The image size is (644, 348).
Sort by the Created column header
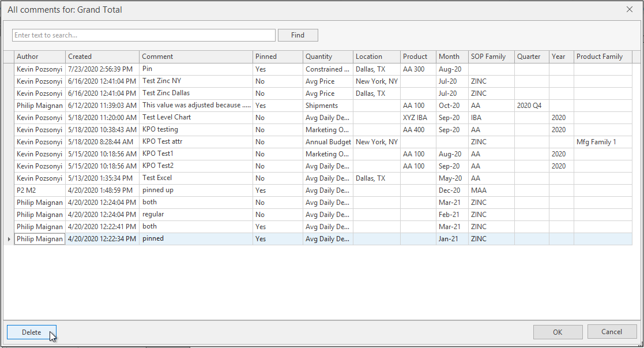point(102,57)
